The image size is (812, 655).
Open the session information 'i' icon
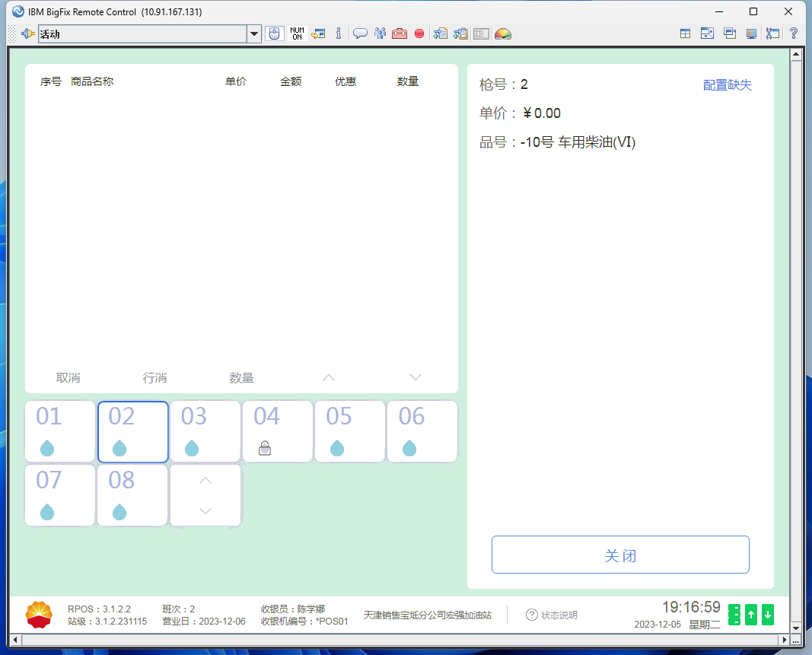click(339, 33)
